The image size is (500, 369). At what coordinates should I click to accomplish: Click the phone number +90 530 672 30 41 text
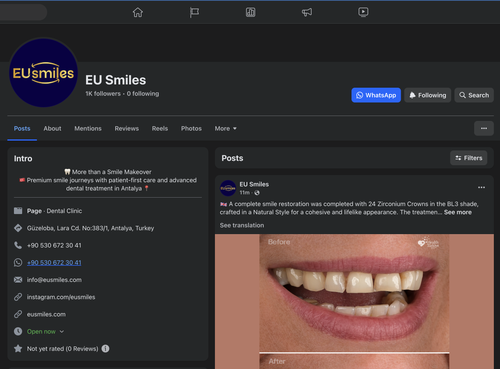pos(54,245)
